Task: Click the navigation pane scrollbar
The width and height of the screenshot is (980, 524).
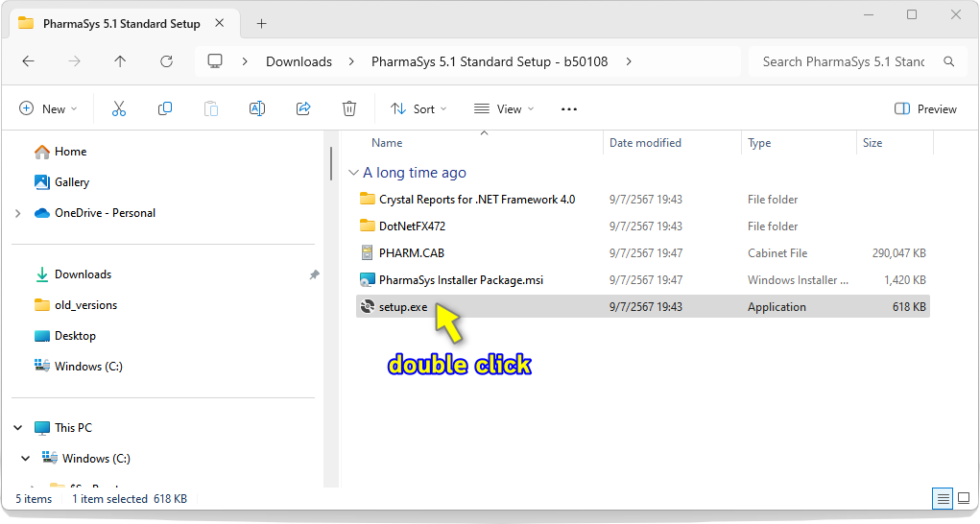Action: pyautogui.click(x=330, y=164)
